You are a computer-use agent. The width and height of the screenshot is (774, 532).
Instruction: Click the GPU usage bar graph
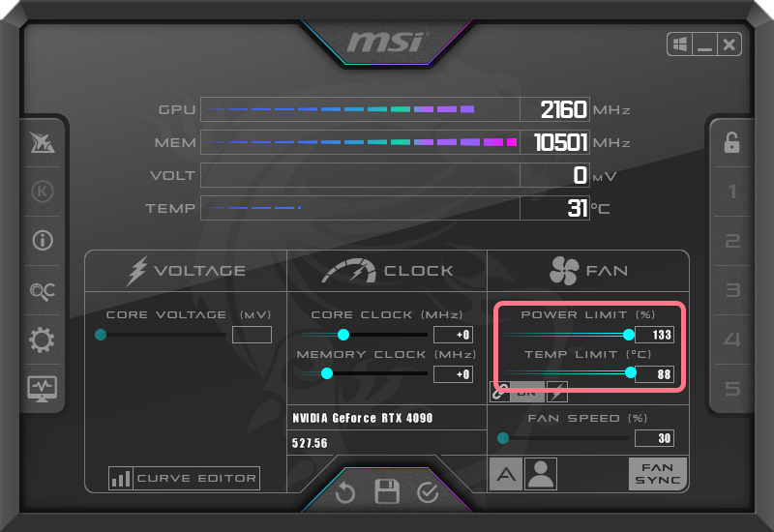coord(360,109)
